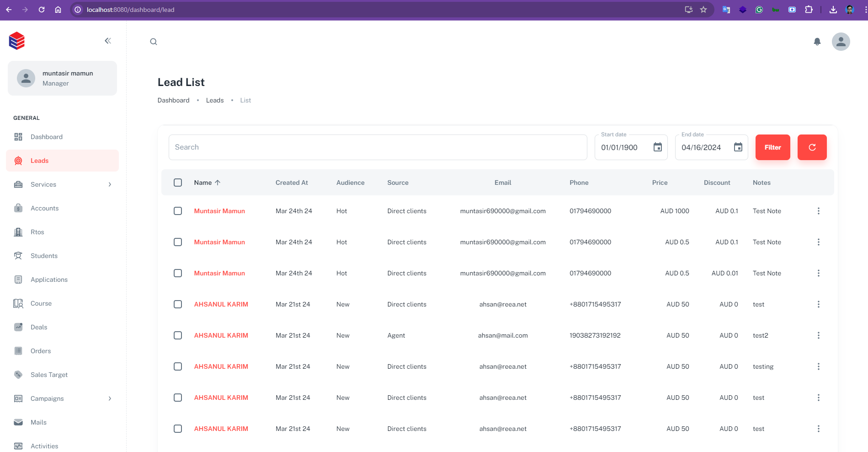Open the user avatar menu at top right
Viewport: 868px width, 452px height.
[841, 42]
